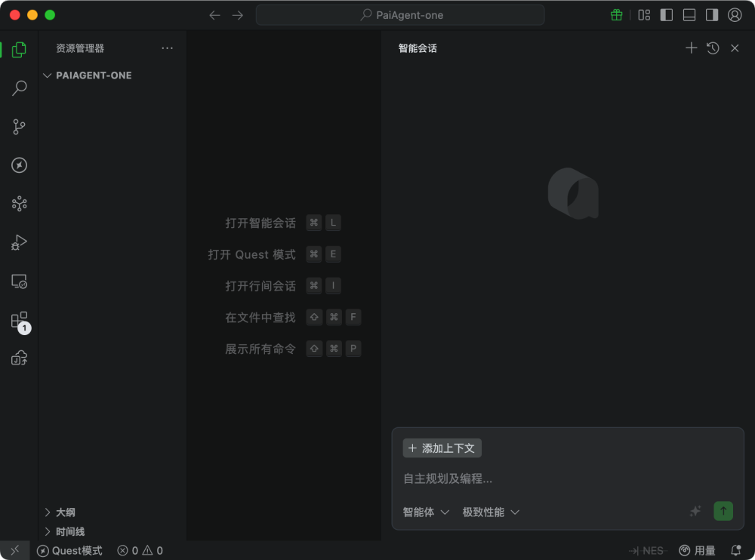Toggle the secondary sidebar visibility
This screenshot has width=755, height=560.
[x=710, y=14]
